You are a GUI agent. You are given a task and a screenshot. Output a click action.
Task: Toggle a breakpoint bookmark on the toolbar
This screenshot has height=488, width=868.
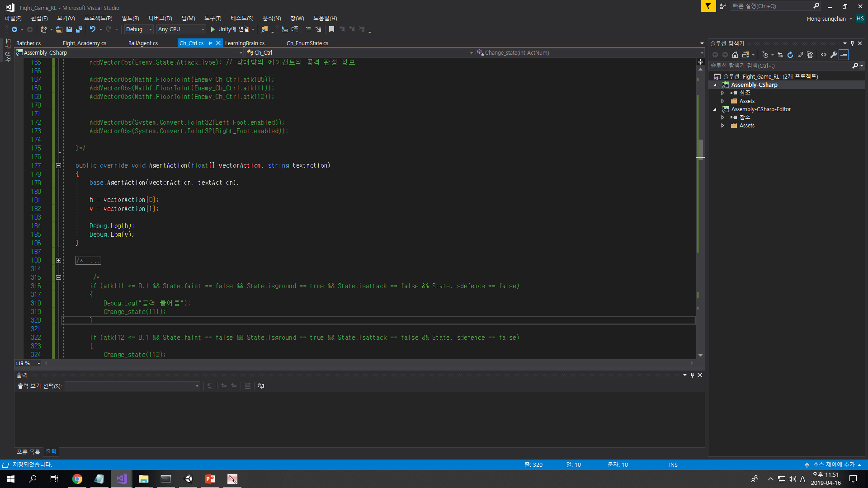[x=332, y=29]
